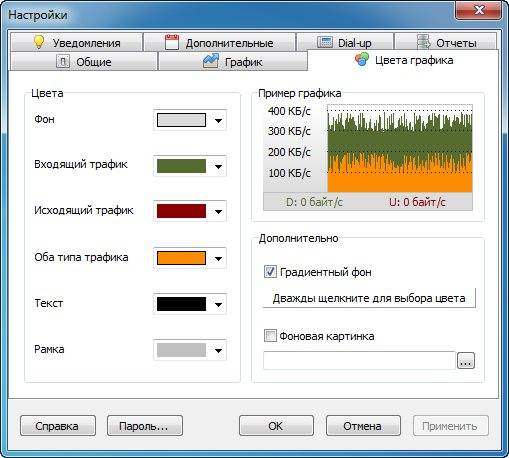Browse for image with the ... button
Viewport: 509px width, 458px height.
[x=466, y=360]
